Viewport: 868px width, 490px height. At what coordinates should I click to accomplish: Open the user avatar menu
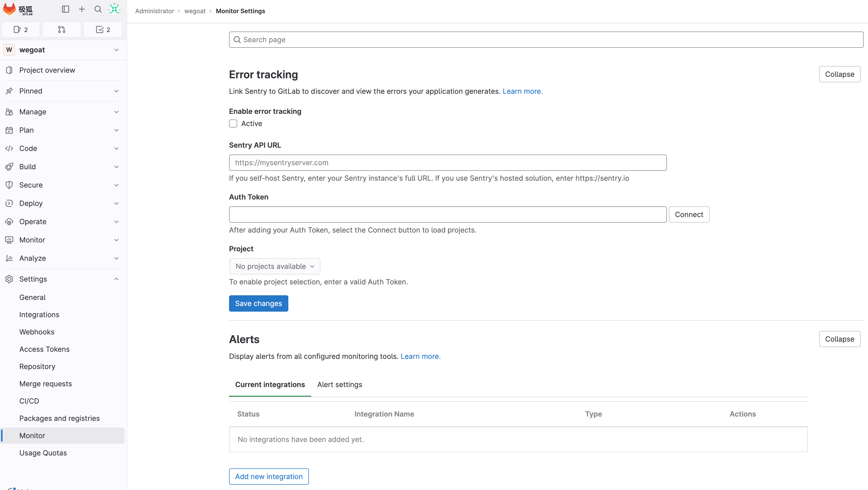114,9
